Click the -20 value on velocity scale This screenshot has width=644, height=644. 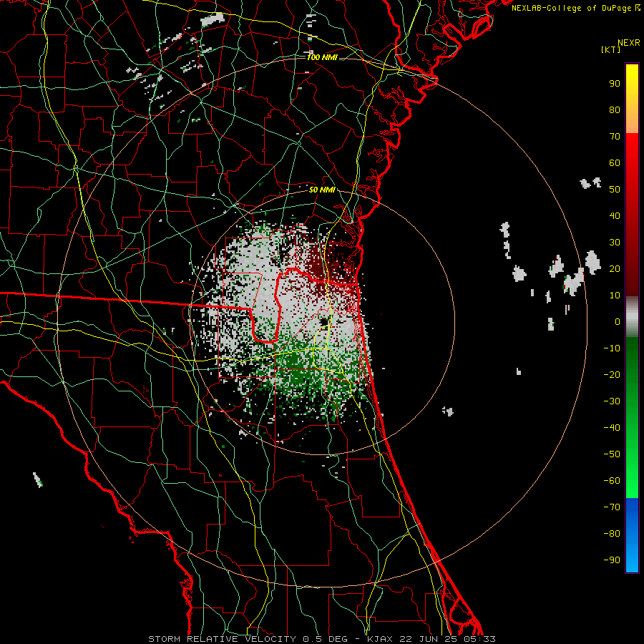(612, 375)
